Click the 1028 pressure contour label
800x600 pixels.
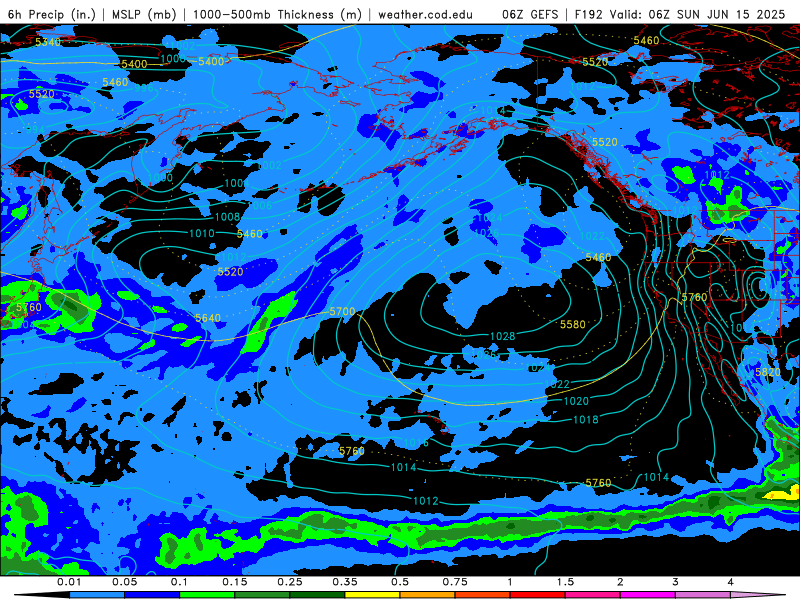point(503,336)
